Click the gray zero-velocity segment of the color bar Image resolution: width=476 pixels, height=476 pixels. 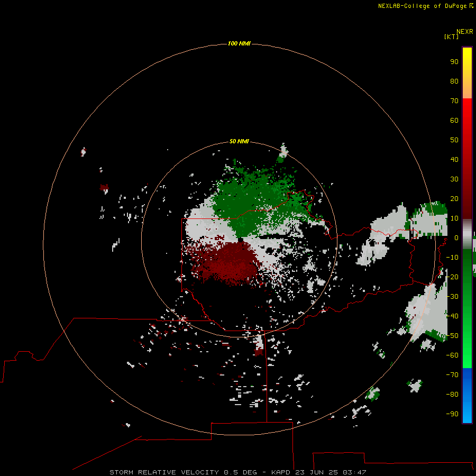pos(467,234)
